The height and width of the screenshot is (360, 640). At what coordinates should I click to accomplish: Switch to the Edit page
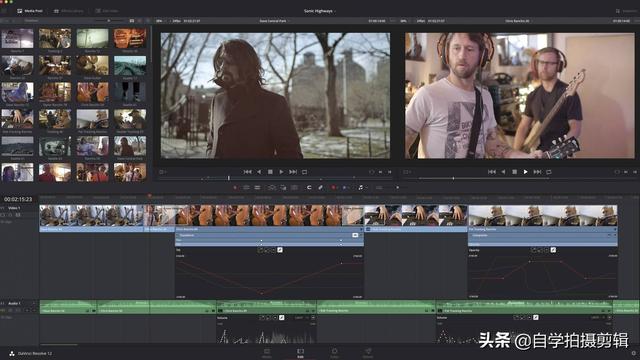coord(300,353)
